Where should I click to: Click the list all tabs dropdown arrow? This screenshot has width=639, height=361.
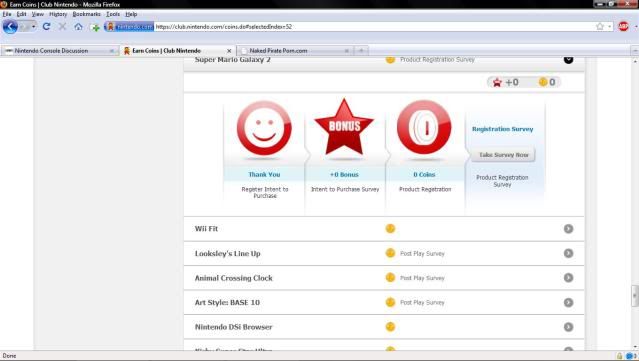[635, 51]
